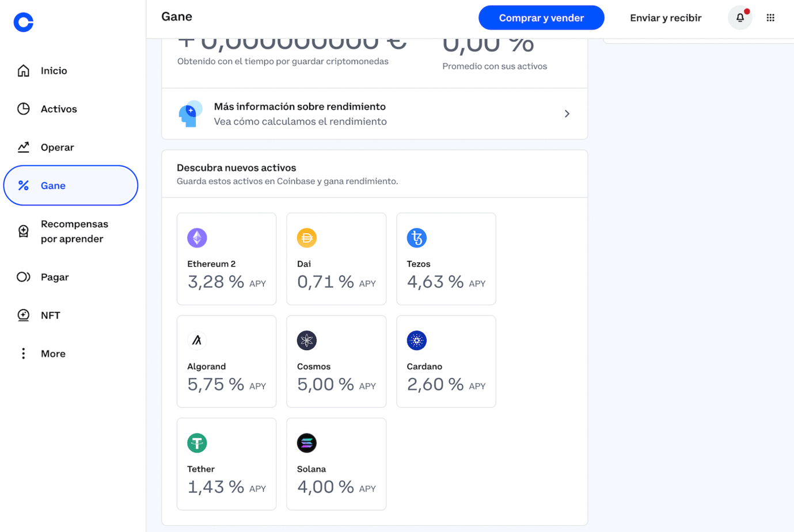This screenshot has height=532, width=794.
Task: Open Pagar section
Action: [55, 277]
